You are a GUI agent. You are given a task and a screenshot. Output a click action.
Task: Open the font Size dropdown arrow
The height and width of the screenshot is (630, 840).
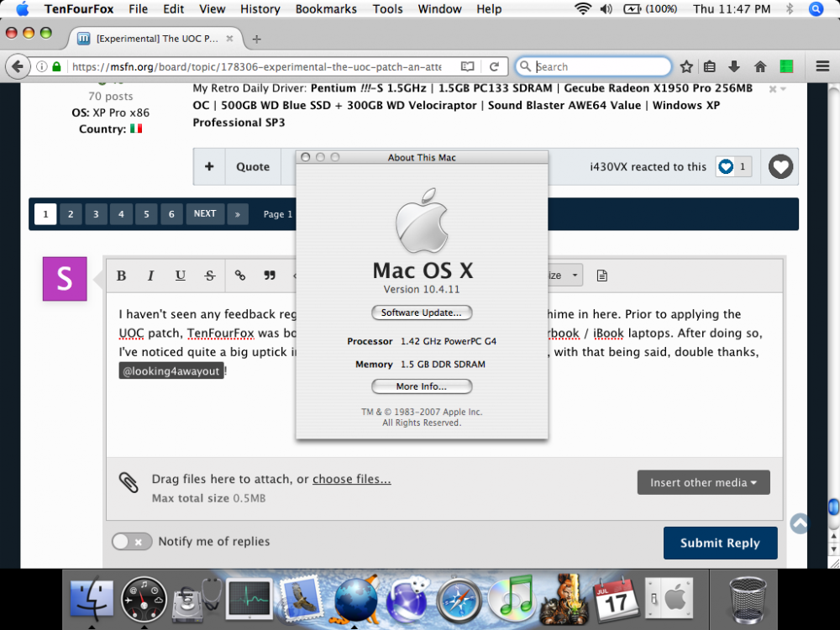pyautogui.click(x=575, y=276)
